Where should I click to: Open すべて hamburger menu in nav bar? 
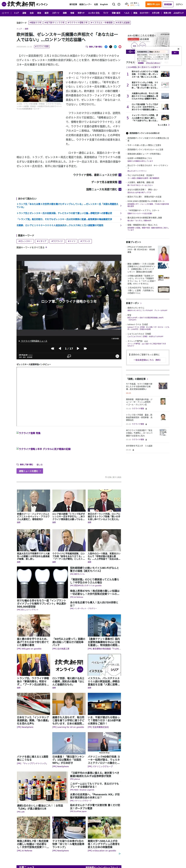(x=5, y=13)
